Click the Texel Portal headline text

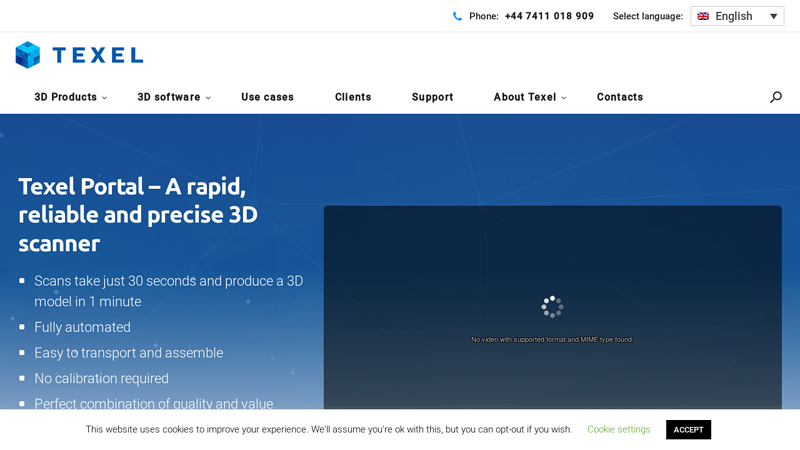138,215
